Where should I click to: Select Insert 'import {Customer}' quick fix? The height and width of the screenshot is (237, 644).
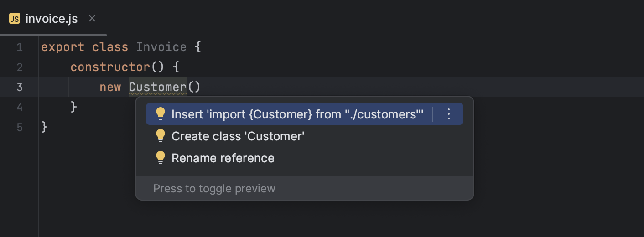tap(297, 114)
